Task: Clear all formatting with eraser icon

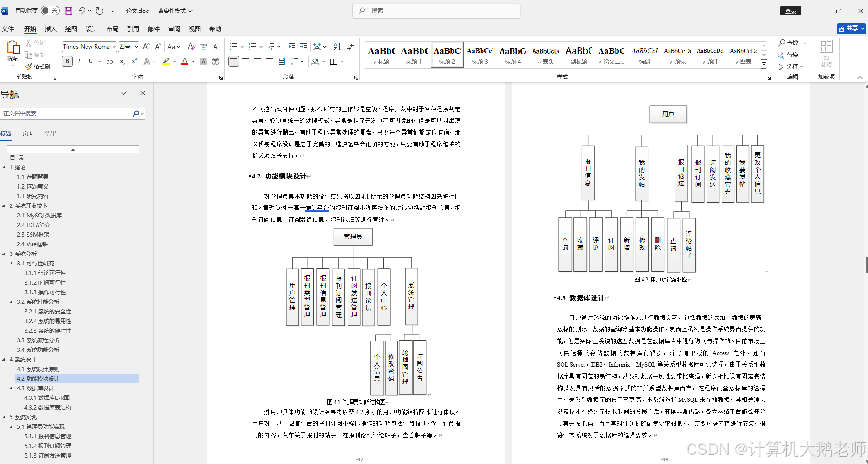Action: 191,46
